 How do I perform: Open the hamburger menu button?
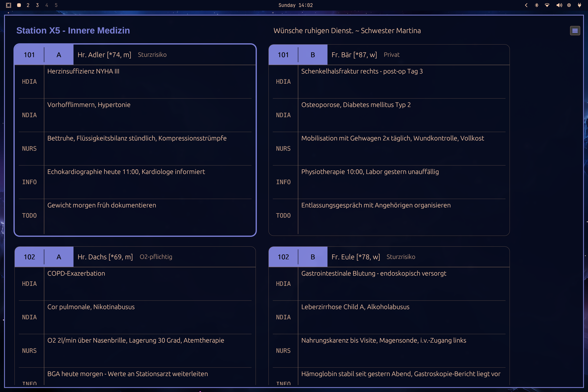tap(575, 31)
